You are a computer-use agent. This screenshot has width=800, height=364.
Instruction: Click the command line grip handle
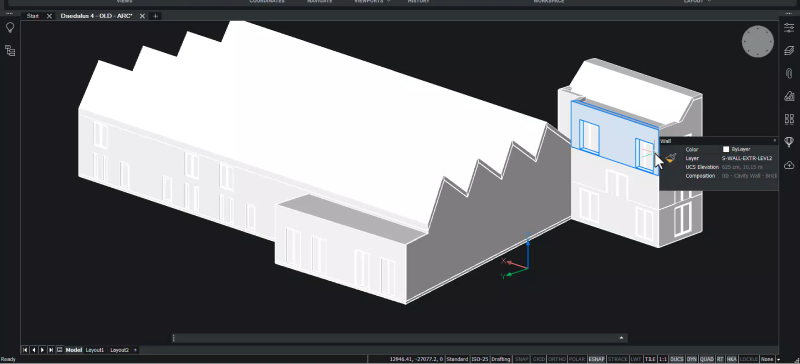click(x=174, y=338)
